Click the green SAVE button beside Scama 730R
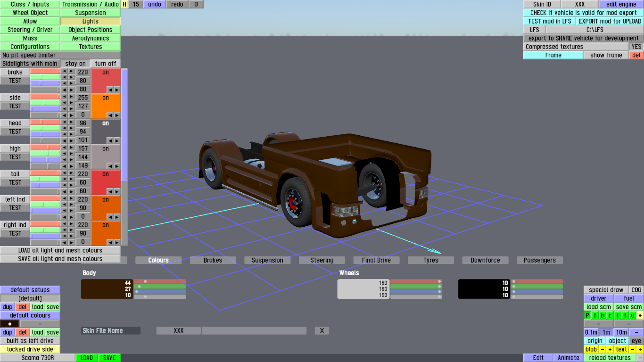644x362 pixels. tap(109, 358)
